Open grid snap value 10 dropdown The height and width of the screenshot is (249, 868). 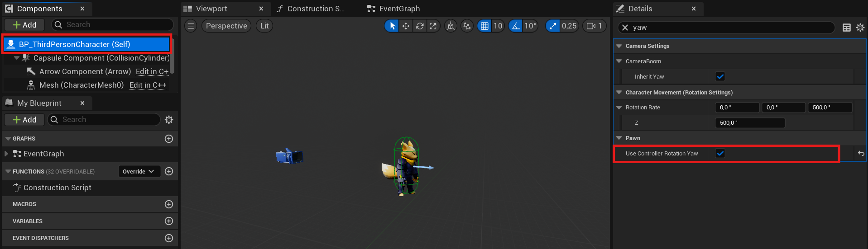[x=498, y=26]
